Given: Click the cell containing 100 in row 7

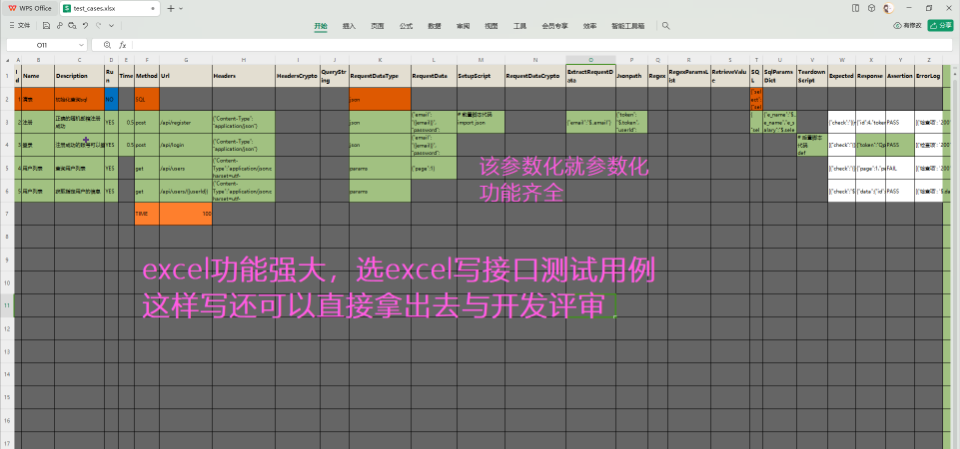Looking at the screenshot, I should [x=186, y=214].
